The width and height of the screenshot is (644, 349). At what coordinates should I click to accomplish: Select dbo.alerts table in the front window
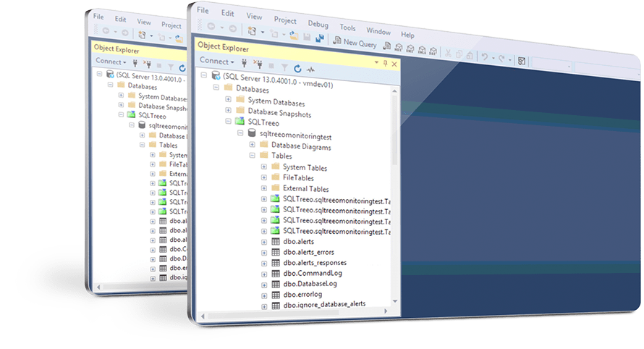[299, 242]
